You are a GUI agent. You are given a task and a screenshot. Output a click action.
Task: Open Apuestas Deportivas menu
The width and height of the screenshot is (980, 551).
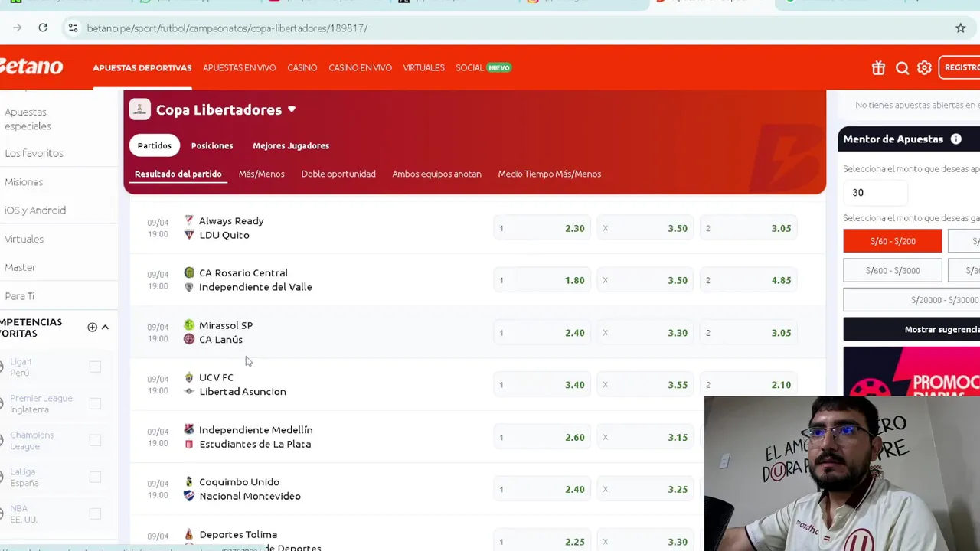142,68
